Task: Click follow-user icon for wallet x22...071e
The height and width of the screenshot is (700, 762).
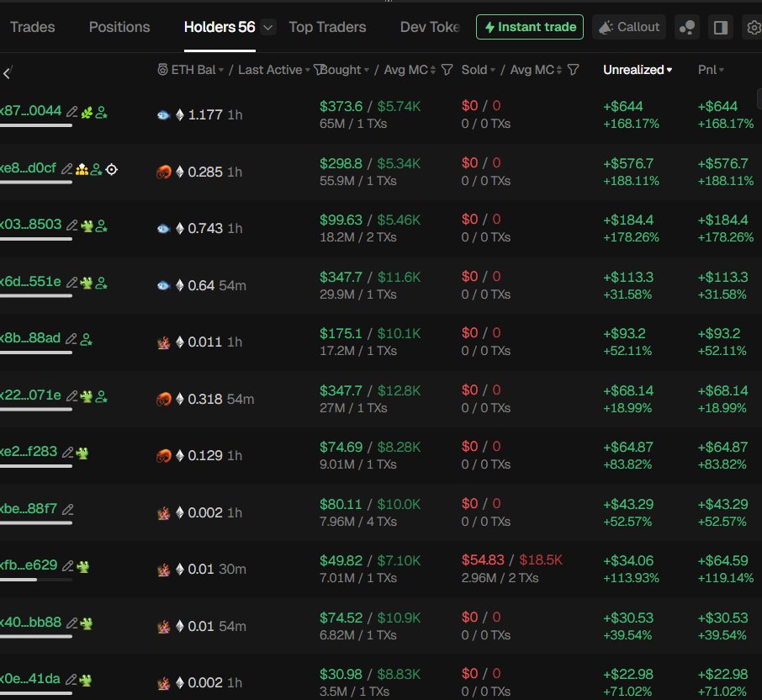Action: (101, 396)
